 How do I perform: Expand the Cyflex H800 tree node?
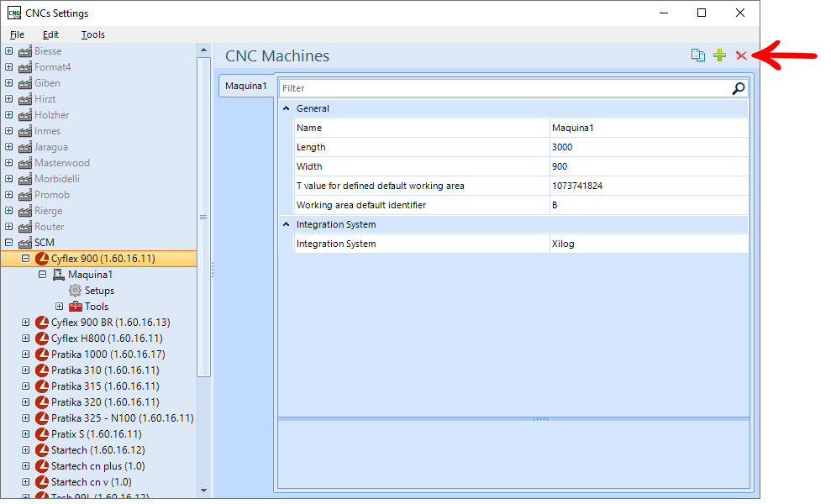pos(25,339)
